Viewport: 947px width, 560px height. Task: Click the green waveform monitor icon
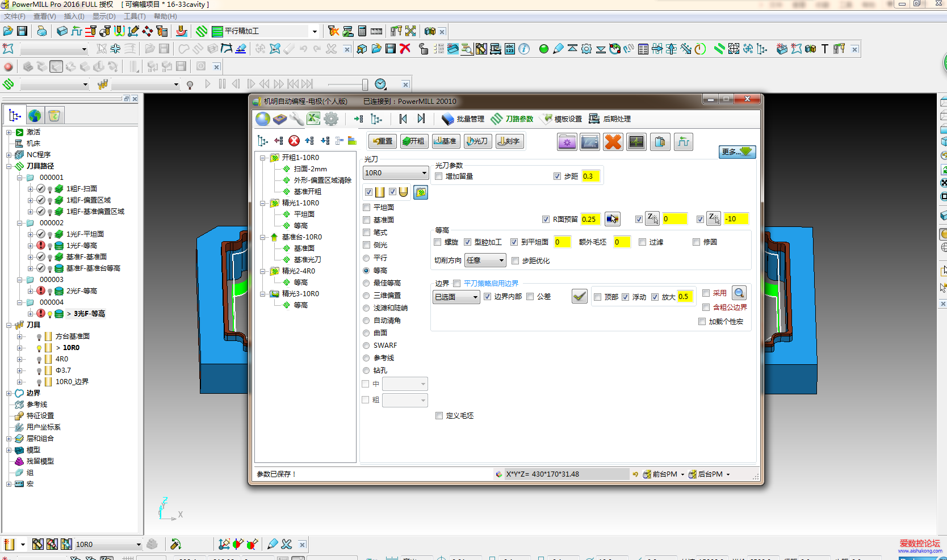pyautogui.click(x=636, y=142)
